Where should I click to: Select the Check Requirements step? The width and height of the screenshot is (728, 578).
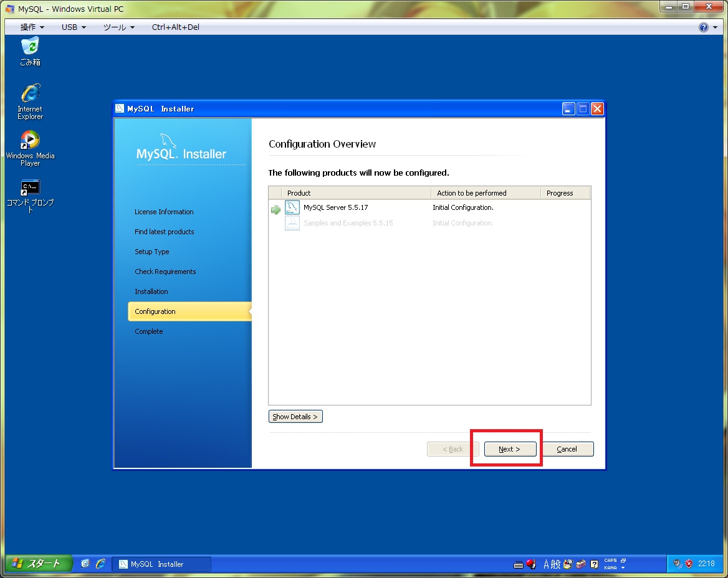[x=165, y=272]
